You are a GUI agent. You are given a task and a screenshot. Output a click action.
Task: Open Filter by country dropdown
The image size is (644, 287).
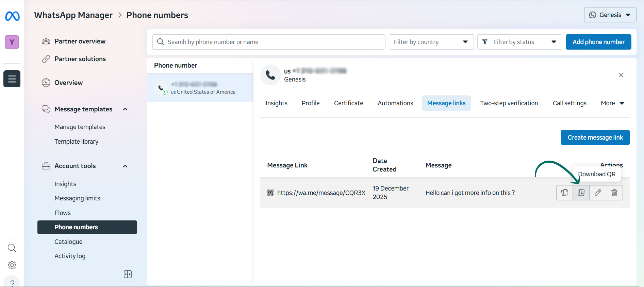pyautogui.click(x=431, y=42)
